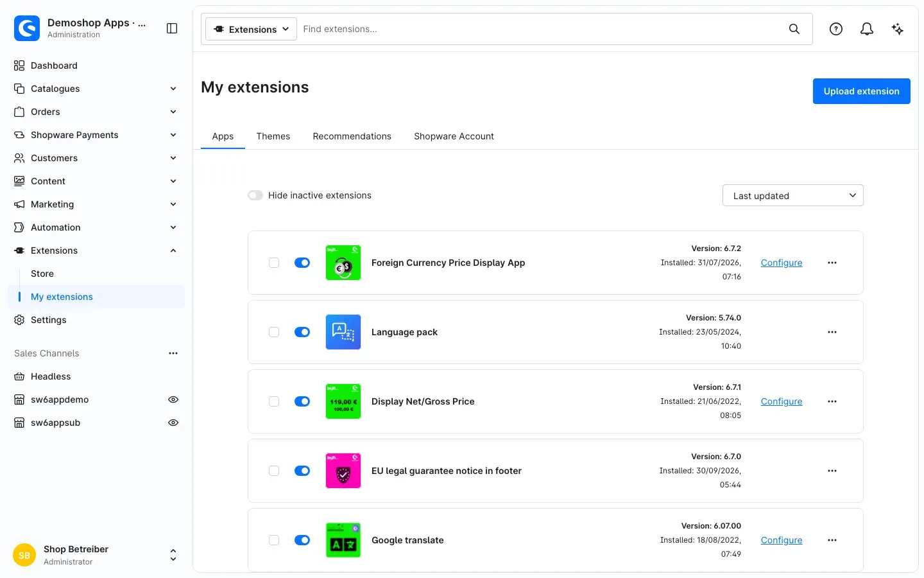The height and width of the screenshot is (578, 924).
Task: Collapse the Extensions menu
Action: tap(96, 250)
